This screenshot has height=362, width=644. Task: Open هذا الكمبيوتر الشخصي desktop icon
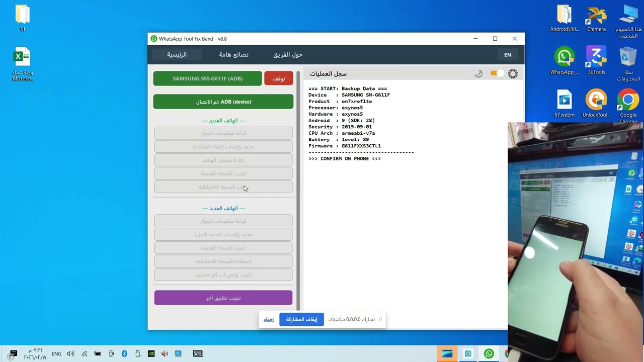628,21
